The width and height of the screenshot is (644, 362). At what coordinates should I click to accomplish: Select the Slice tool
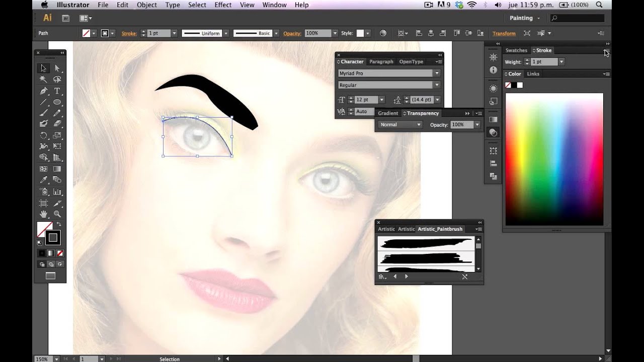click(57, 203)
